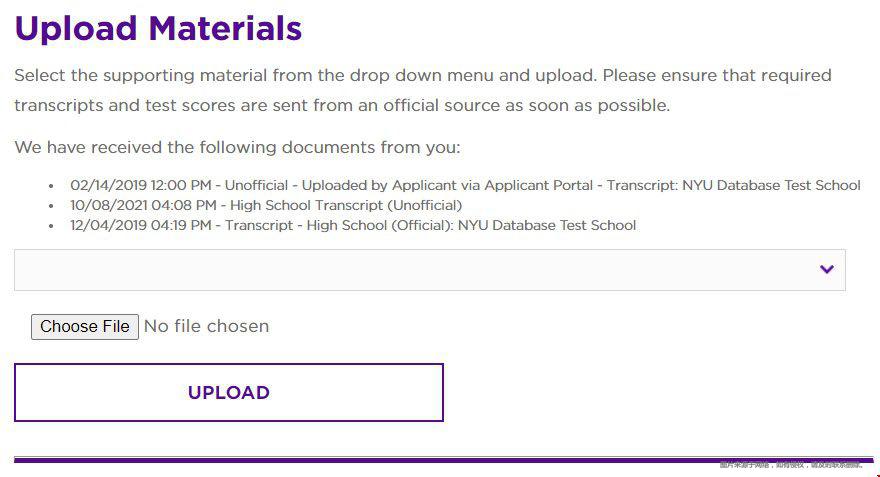Click the small watermark text at bottom right
Viewport: 880px width, 477px height.
point(790,465)
